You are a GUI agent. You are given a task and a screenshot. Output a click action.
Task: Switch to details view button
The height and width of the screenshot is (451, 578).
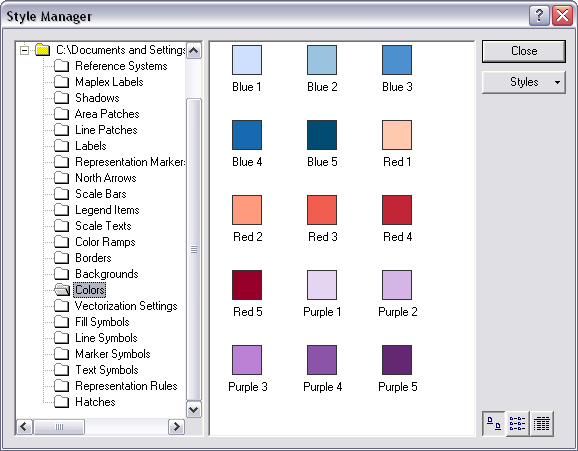[x=542, y=424]
